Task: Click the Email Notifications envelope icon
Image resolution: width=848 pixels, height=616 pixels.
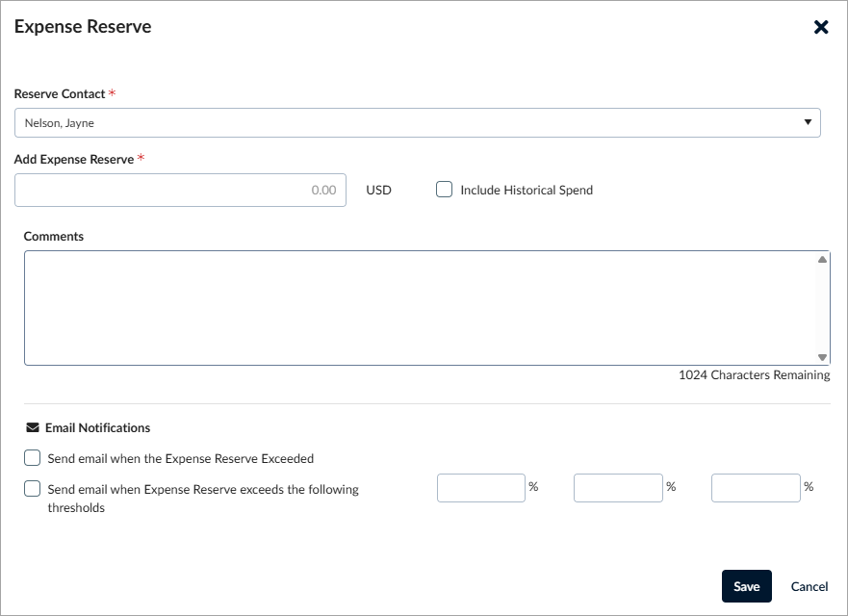Action: (32, 427)
